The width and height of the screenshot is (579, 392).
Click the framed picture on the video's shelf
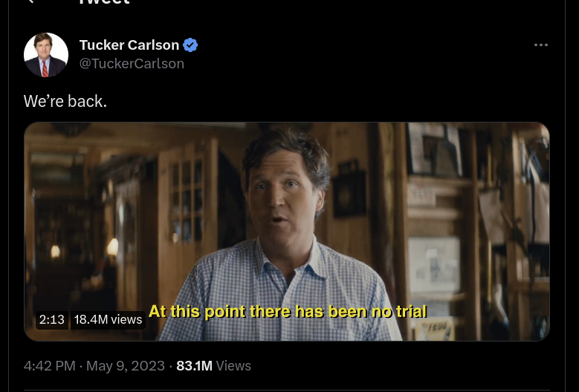[x=434, y=264]
